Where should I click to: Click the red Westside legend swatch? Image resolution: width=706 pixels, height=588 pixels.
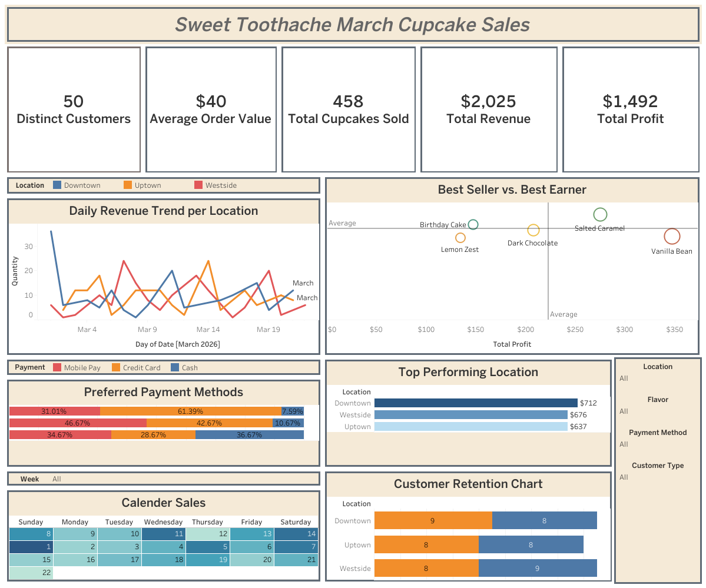coord(198,185)
